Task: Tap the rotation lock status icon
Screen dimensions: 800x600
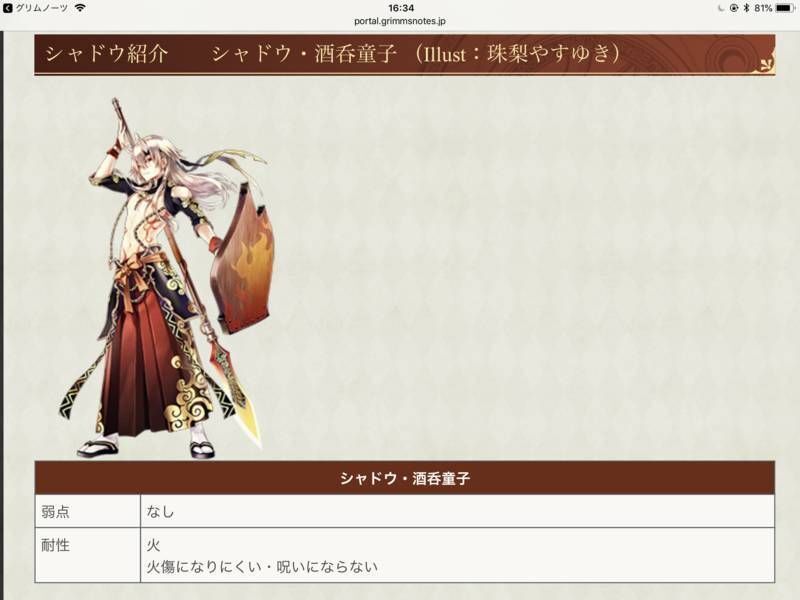Action: click(734, 8)
